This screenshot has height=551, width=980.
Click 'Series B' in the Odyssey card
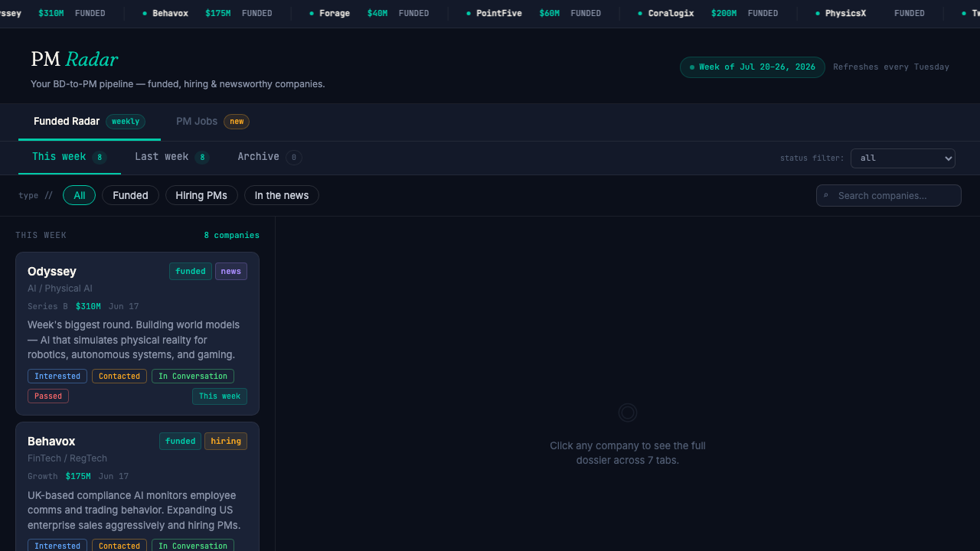tap(47, 307)
